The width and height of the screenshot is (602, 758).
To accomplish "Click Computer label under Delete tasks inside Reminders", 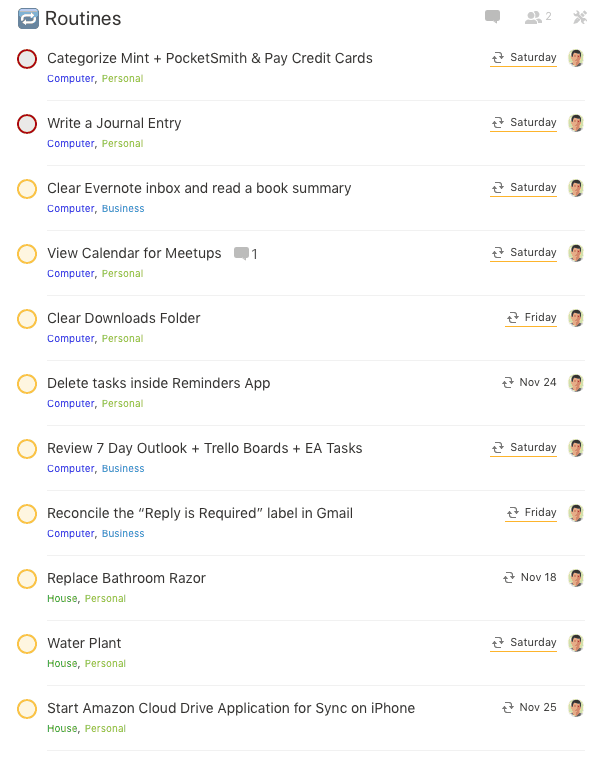I will (x=70, y=404).
